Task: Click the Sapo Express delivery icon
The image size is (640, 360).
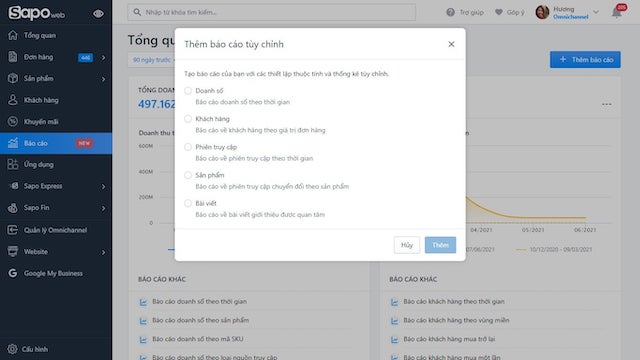Action: point(13,186)
